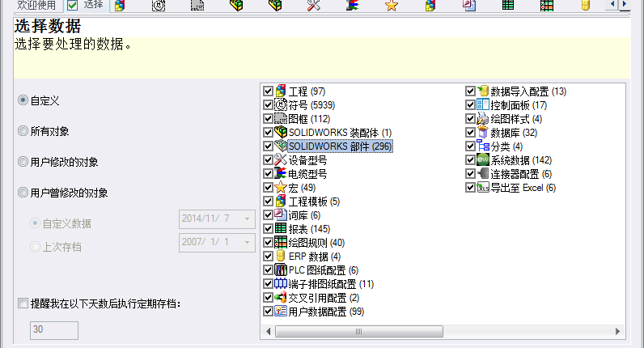Click the 工程模板 (5) template icon
The width and height of the screenshot is (644, 348).
coord(281,201)
